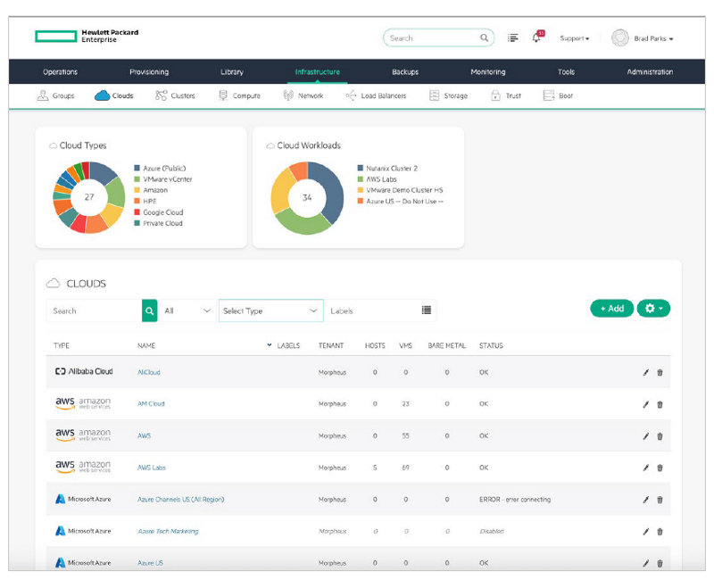
Task: Go to the Library menu
Action: [x=232, y=72]
